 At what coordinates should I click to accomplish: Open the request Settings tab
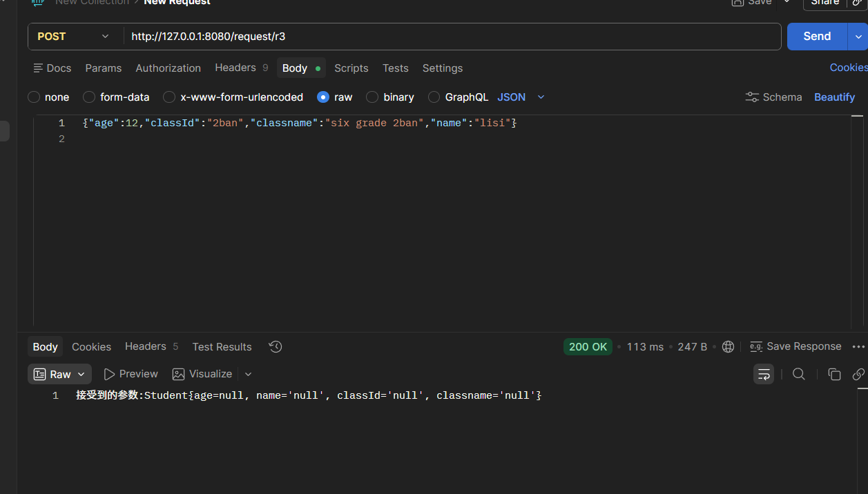[x=443, y=68]
